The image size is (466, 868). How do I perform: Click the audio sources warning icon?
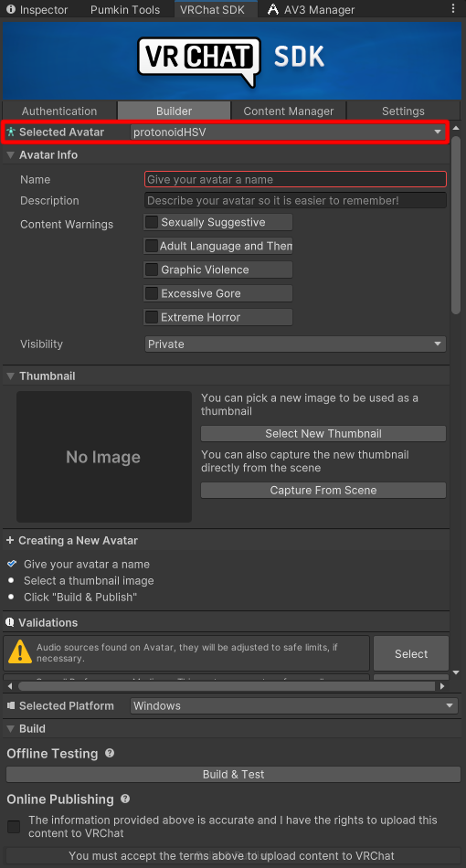coord(20,652)
